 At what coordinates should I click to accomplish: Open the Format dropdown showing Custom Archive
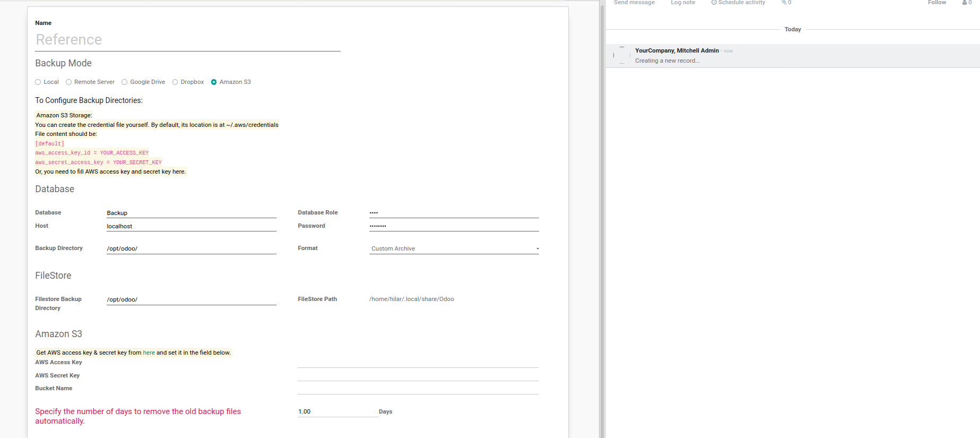click(x=454, y=248)
